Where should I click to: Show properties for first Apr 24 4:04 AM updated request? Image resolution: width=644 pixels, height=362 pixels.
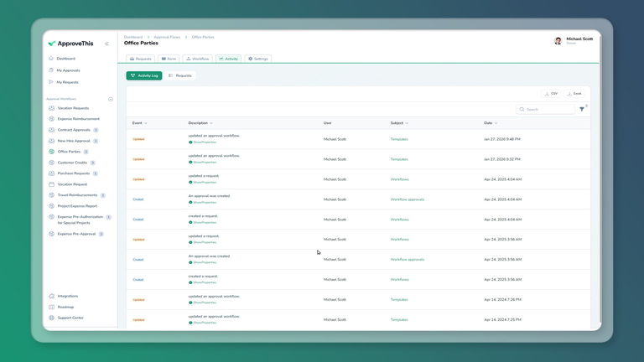coord(202,182)
